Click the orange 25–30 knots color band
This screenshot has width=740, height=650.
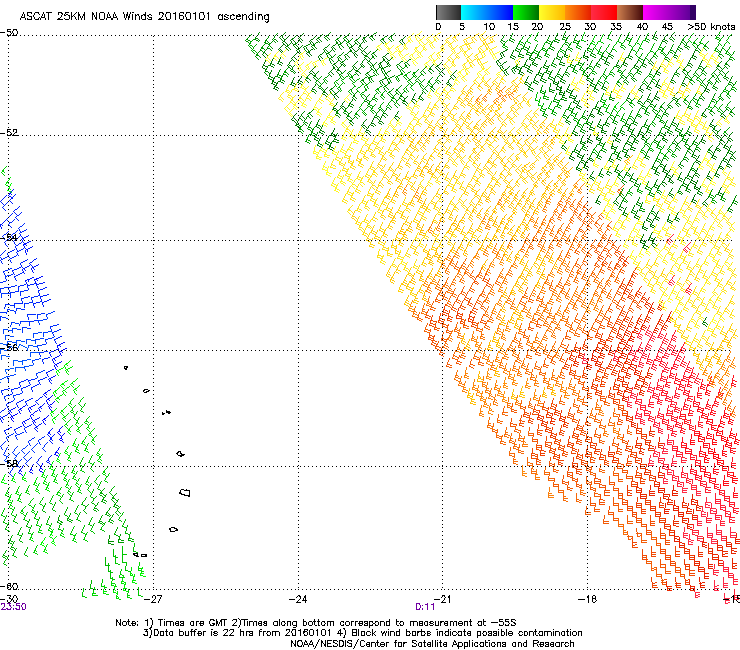coord(578,12)
